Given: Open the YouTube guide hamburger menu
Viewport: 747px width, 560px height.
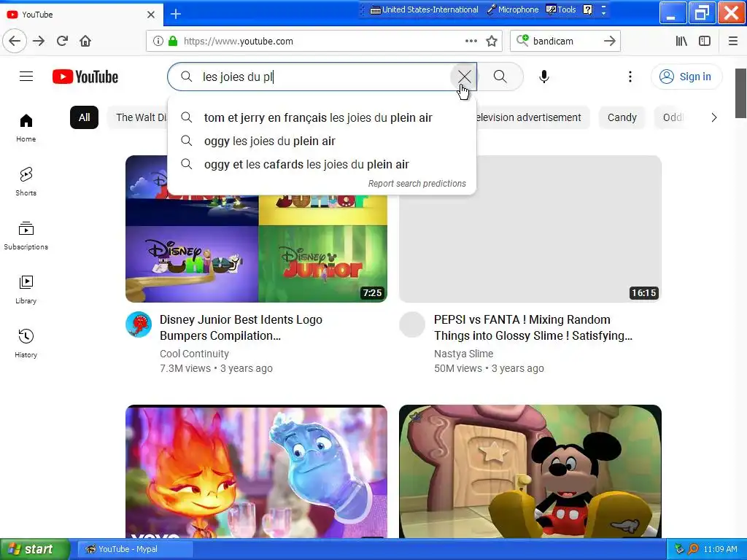Looking at the screenshot, I should (26, 77).
